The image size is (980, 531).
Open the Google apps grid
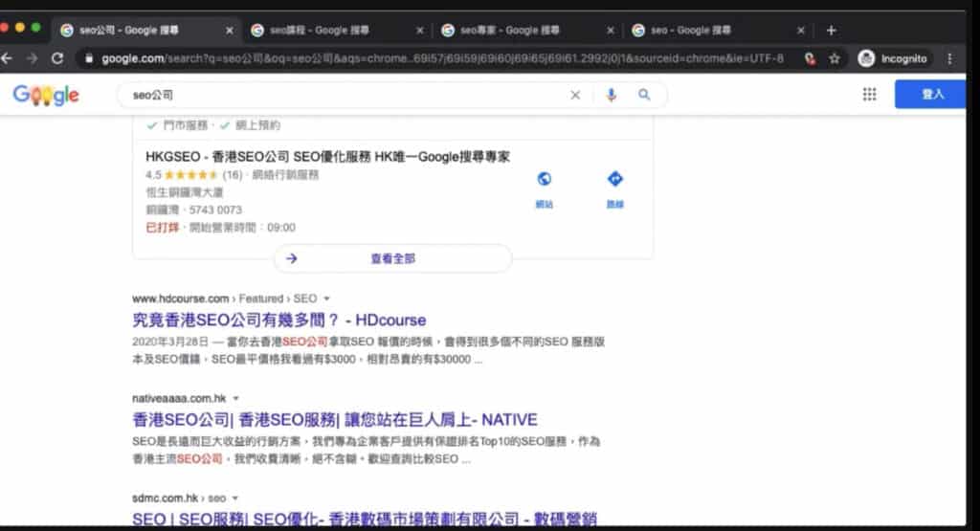pos(869,95)
